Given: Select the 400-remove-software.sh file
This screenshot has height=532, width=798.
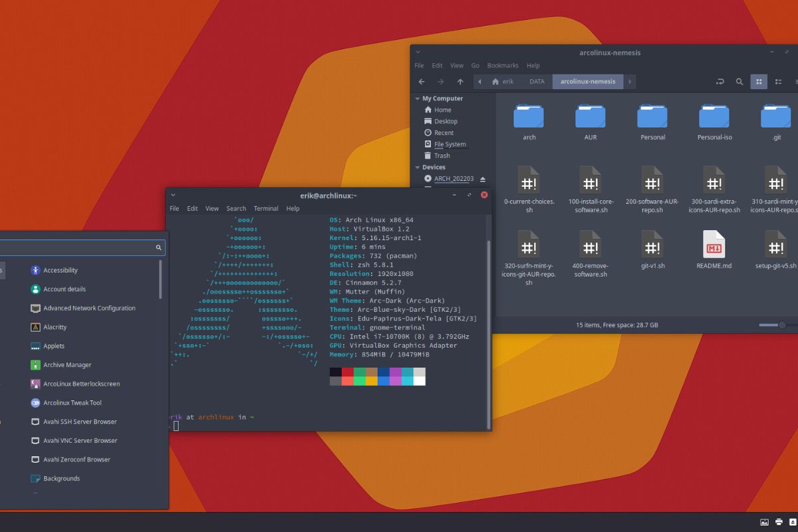Looking at the screenshot, I should point(591,254).
